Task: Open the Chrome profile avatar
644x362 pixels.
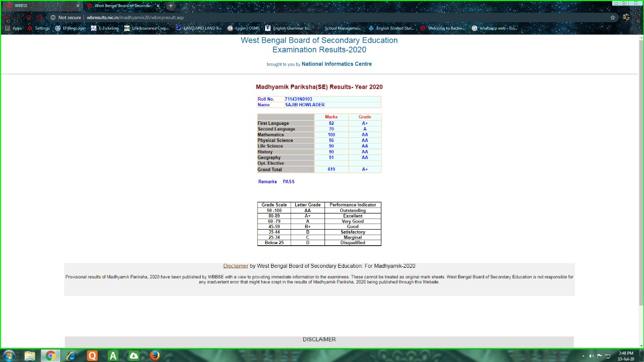Action: [x=626, y=18]
